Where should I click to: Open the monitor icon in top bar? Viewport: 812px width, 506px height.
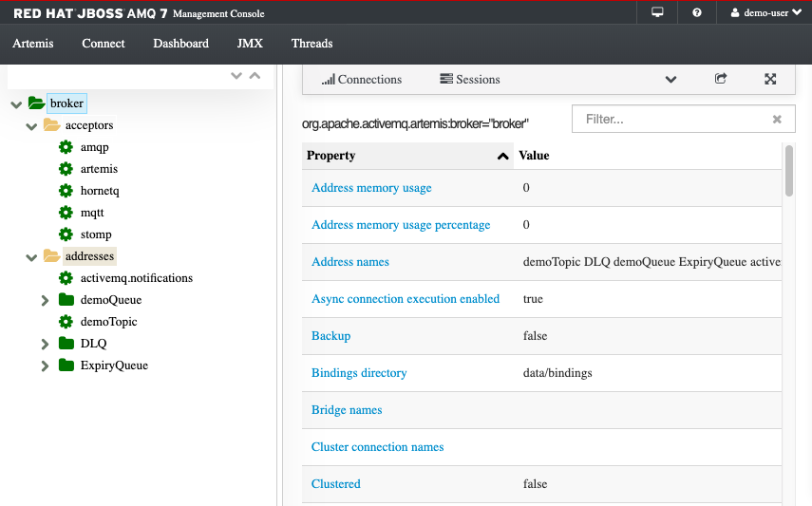(657, 12)
